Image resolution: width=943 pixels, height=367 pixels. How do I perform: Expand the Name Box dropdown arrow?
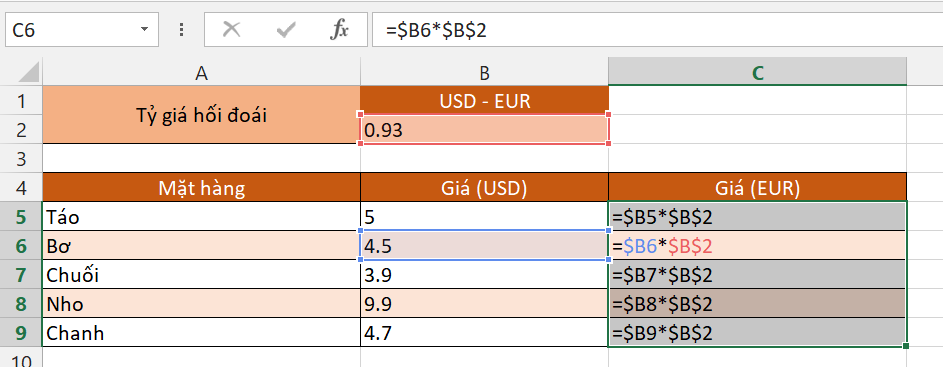coord(144,29)
